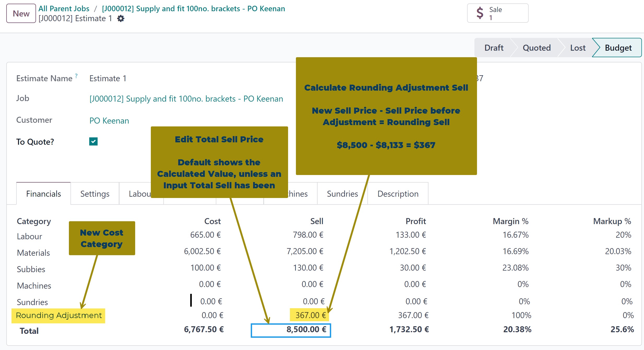Image resolution: width=644 pixels, height=350 pixels.
Task: Set status to Draft
Action: [x=494, y=48]
